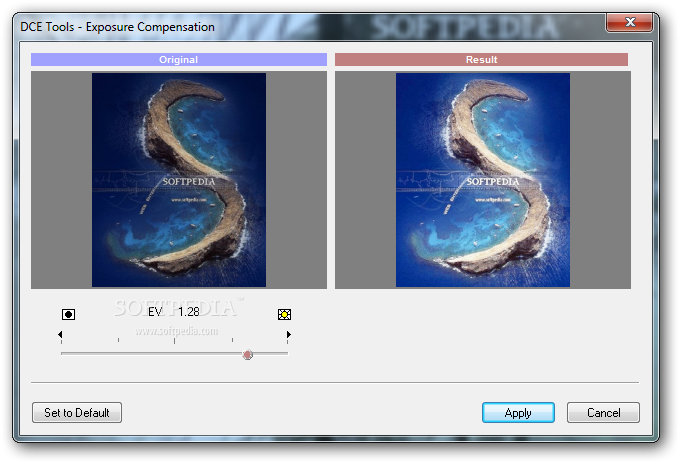The width and height of the screenshot is (680, 463).
Task: Click the right arrow to increase EV
Action: (x=288, y=334)
